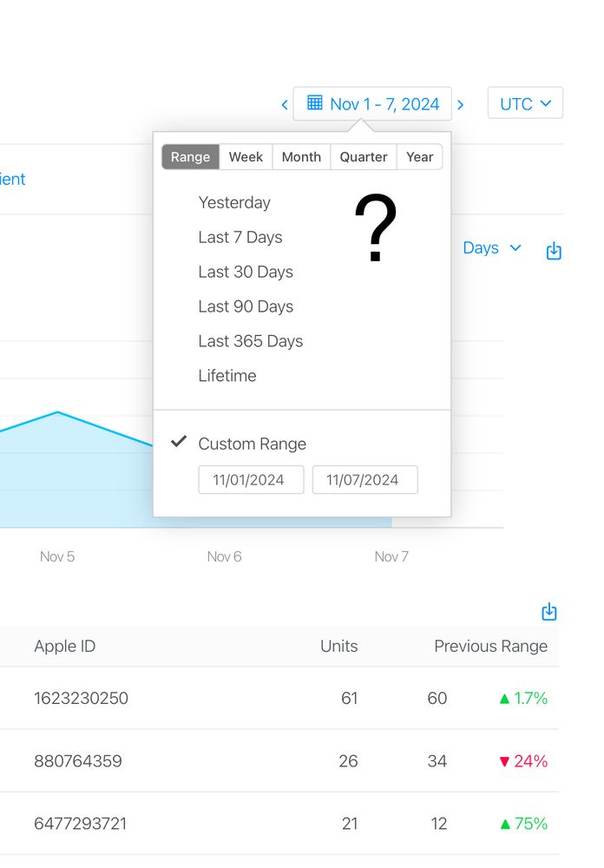Choose Last 30 Days preset

(246, 272)
